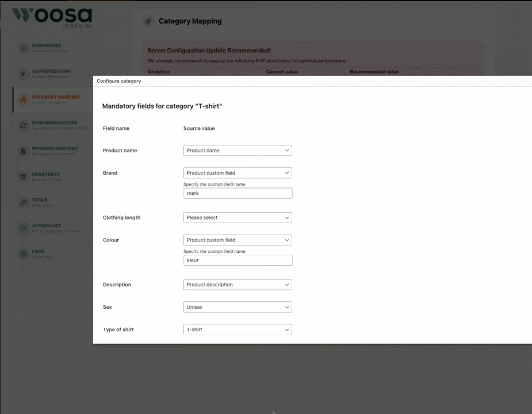The width and height of the screenshot is (532, 414).
Task: Click the 'Source value' column header
Action: pyautogui.click(x=199, y=128)
